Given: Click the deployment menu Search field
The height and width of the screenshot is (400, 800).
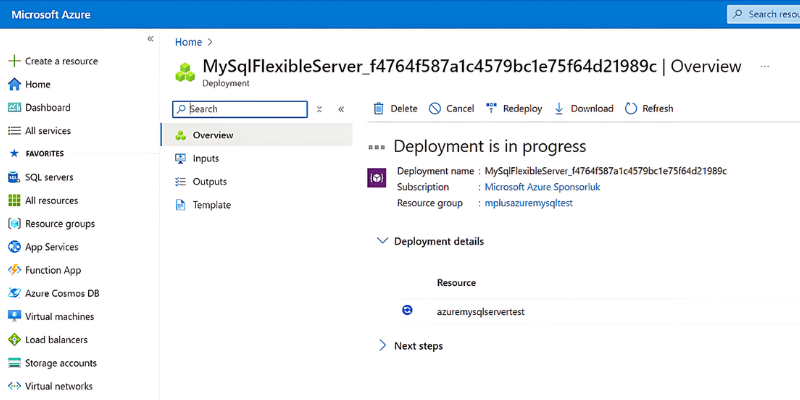Looking at the screenshot, I should tap(240, 109).
